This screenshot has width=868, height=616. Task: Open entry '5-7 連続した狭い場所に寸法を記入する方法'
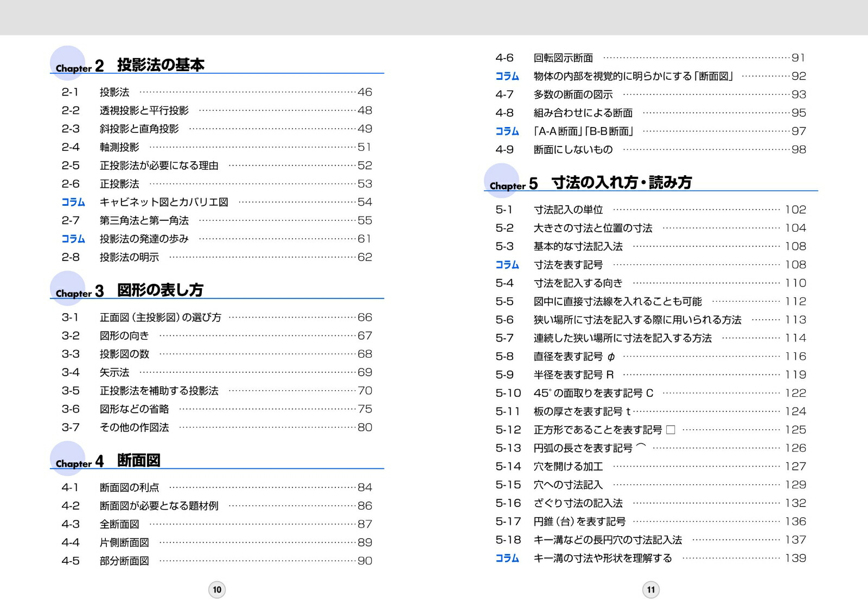[651, 339]
